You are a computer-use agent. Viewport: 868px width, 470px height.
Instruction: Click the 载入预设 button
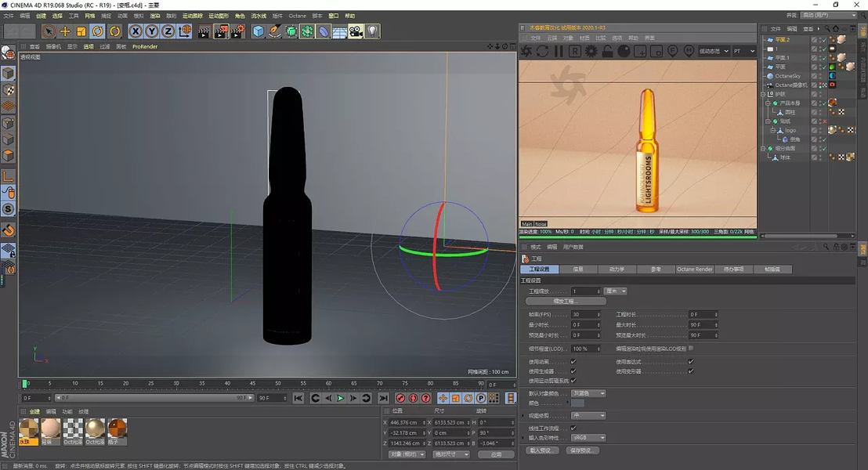point(541,450)
